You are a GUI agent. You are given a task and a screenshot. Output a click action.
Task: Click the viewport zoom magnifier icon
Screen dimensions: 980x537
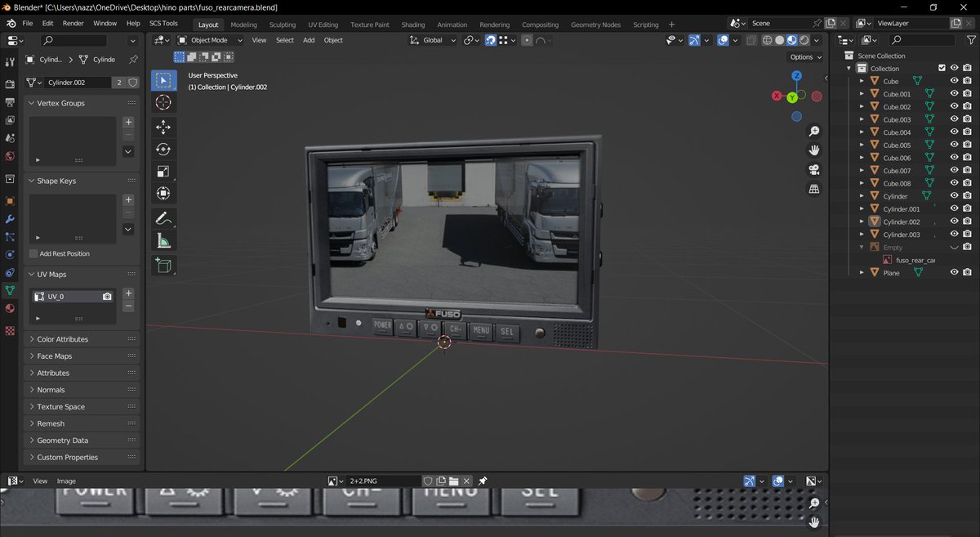point(814,132)
